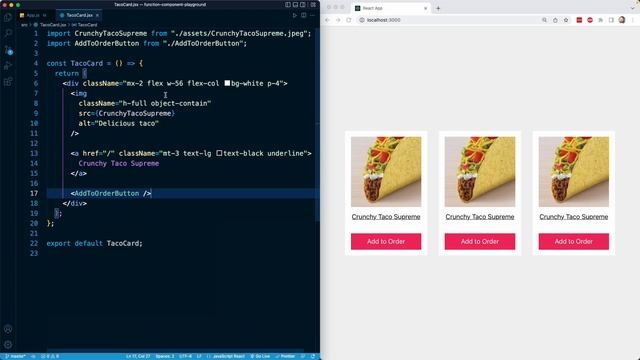Click Add to Order on third card

573,241
